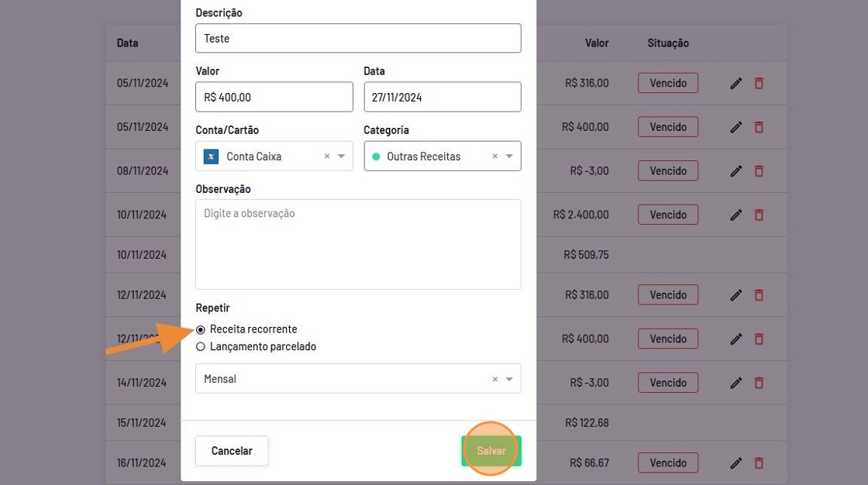Screen dimensions: 868x485
Task: Click the Vencido badge on 08/11/2024 row
Action: [x=667, y=171]
